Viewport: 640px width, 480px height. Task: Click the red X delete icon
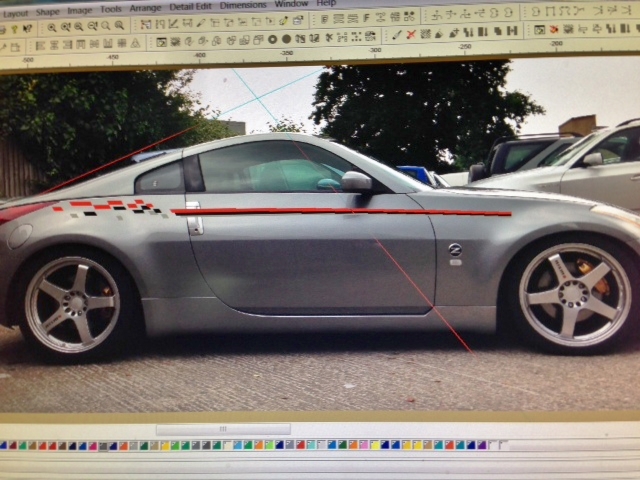tap(411, 35)
